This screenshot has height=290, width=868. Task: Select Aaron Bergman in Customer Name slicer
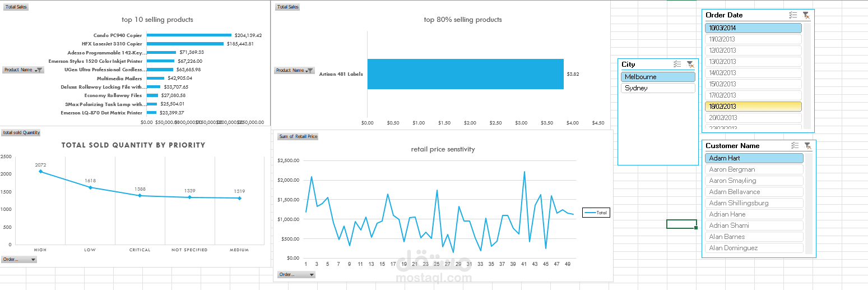tap(754, 169)
